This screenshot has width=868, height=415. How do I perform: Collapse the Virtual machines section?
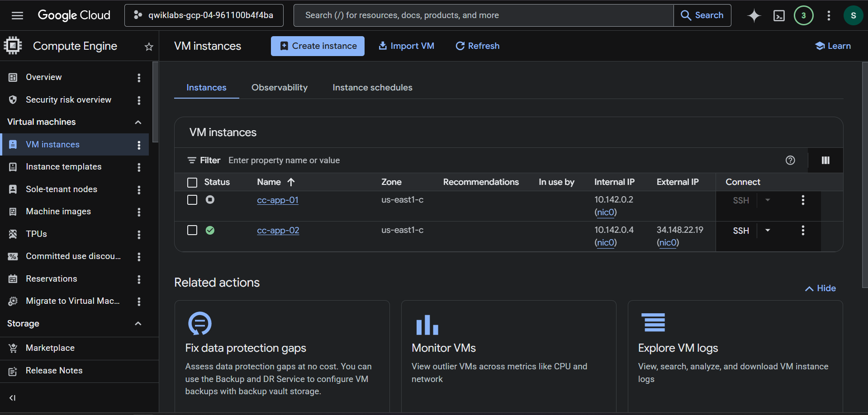click(x=138, y=122)
